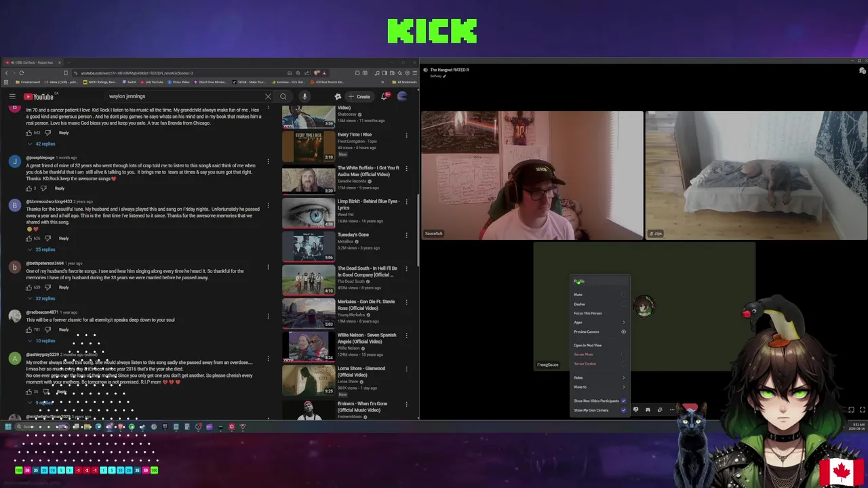Expand the Apps submenu
868x488 pixels.
click(x=599, y=323)
